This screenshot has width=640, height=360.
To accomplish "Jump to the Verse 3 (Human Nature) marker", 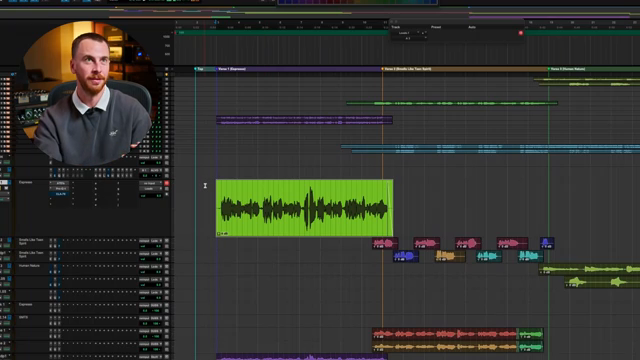I will 567,69.
